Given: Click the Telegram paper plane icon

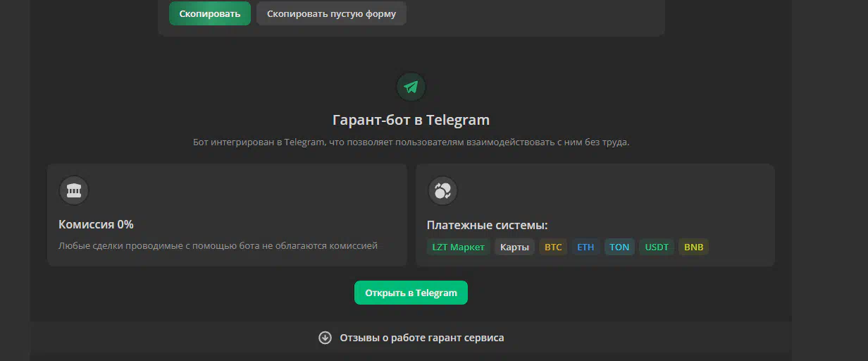Looking at the screenshot, I should tap(411, 87).
